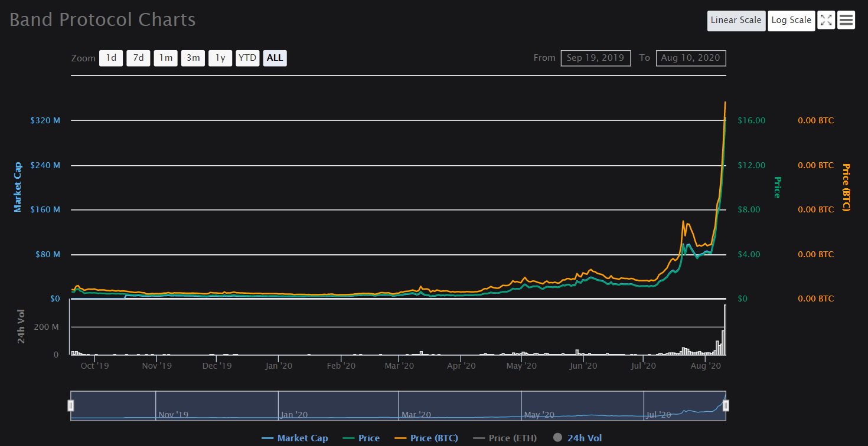Click the $320 M market cap label
Image resolution: width=868 pixels, height=446 pixels.
(45, 120)
